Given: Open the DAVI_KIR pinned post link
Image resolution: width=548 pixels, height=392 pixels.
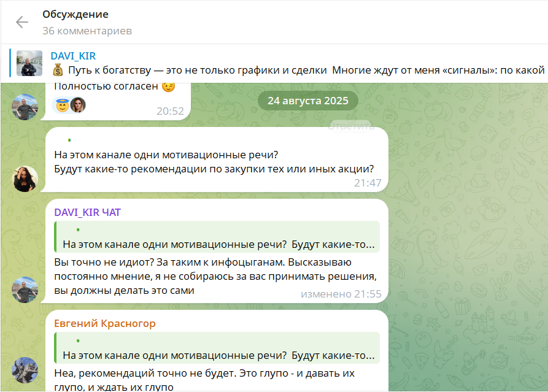Looking at the screenshot, I should [73, 56].
